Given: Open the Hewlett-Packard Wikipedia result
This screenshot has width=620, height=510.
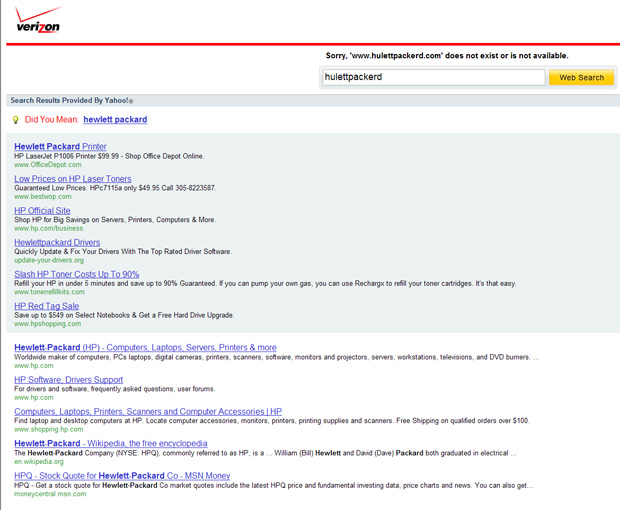Looking at the screenshot, I should point(111,444).
